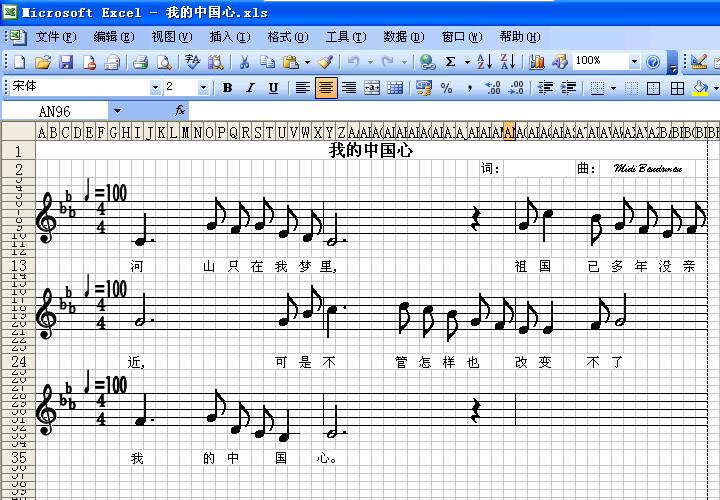Open the 编辑(E) menu

click(113, 37)
